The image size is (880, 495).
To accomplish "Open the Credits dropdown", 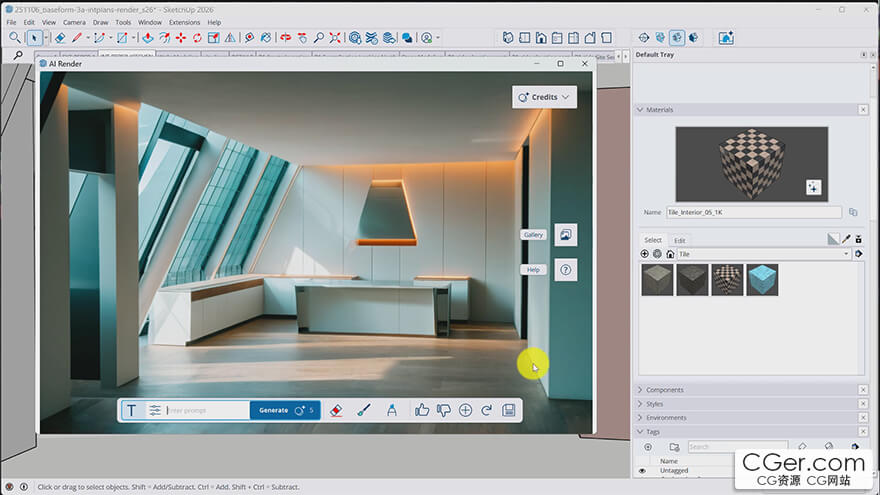I will 544,97.
